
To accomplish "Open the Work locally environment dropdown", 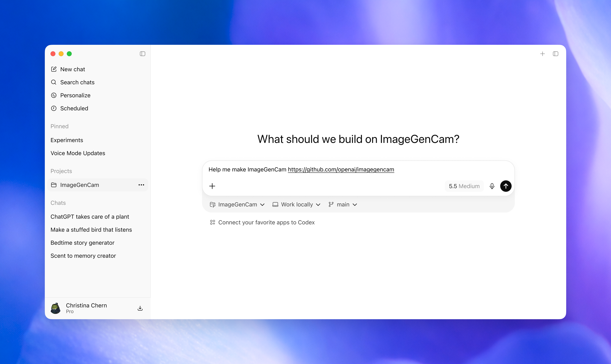I will (x=297, y=204).
